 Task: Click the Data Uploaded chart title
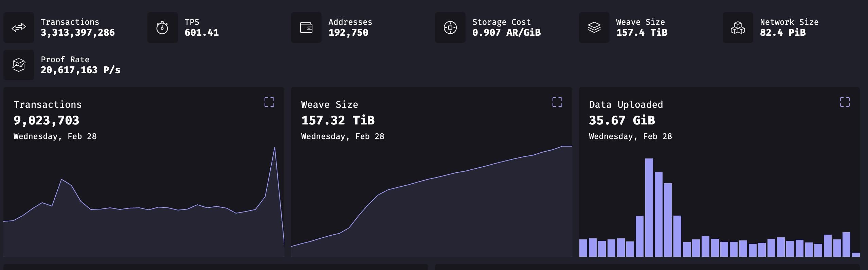pos(626,105)
